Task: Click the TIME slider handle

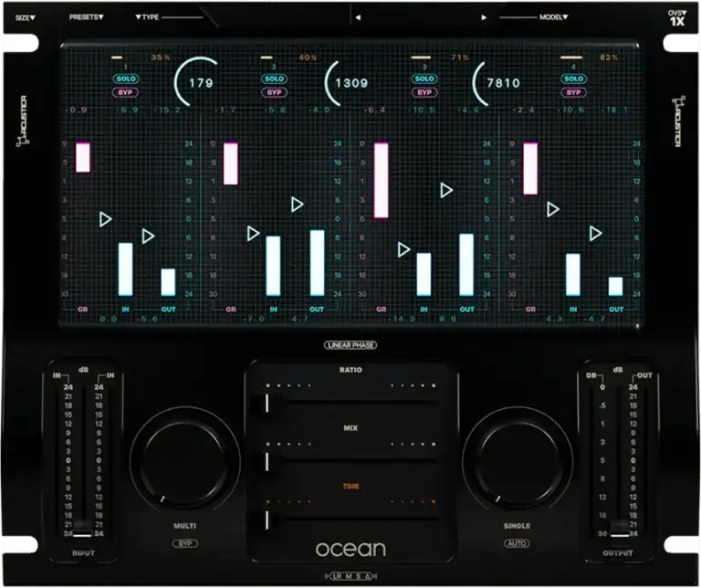Action: pos(267,520)
